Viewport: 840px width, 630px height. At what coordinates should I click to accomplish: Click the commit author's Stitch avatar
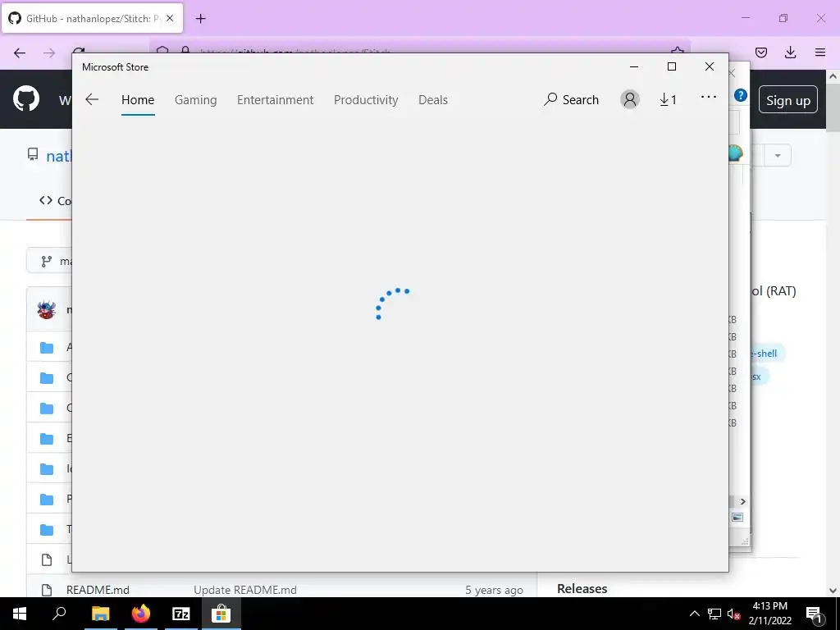[x=47, y=309]
